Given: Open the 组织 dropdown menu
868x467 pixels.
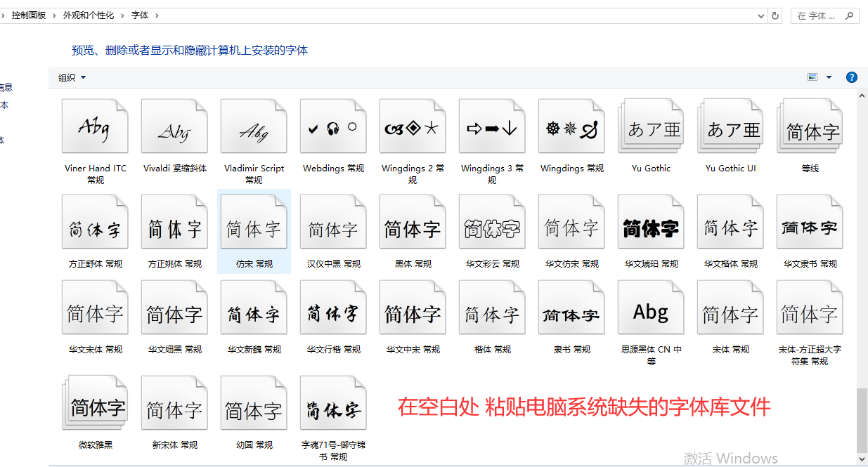Looking at the screenshot, I should click(72, 78).
